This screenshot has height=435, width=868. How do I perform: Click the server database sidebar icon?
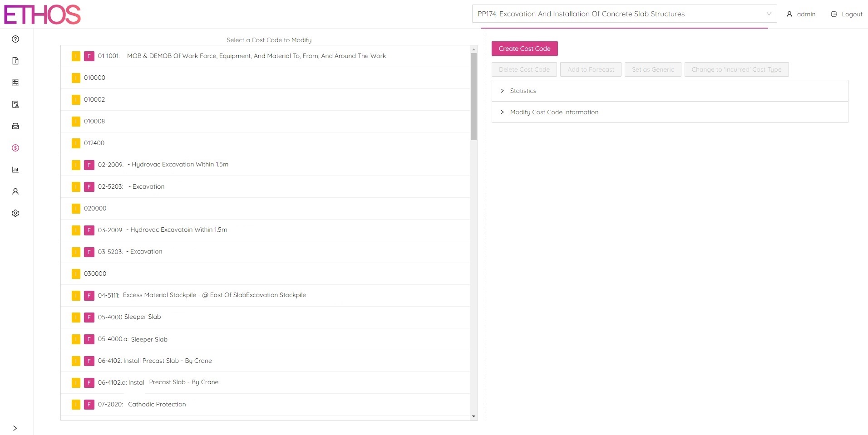(15, 83)
